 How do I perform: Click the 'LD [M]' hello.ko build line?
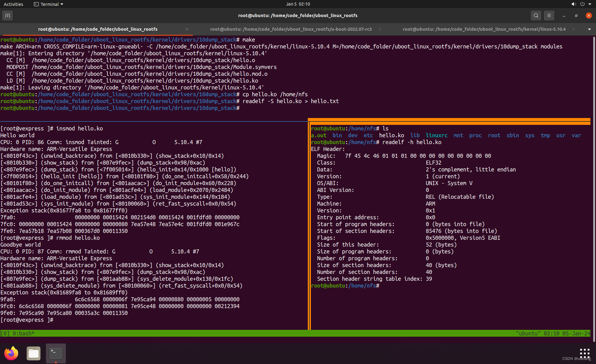coord(132,81)
